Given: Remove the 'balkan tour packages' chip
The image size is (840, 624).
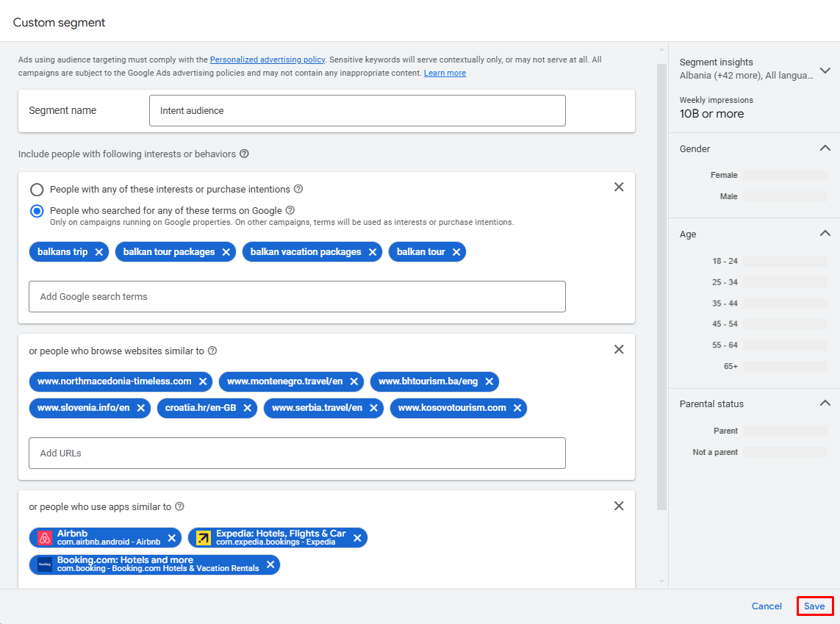Looking at the screenshot, I should pos(226,252).
